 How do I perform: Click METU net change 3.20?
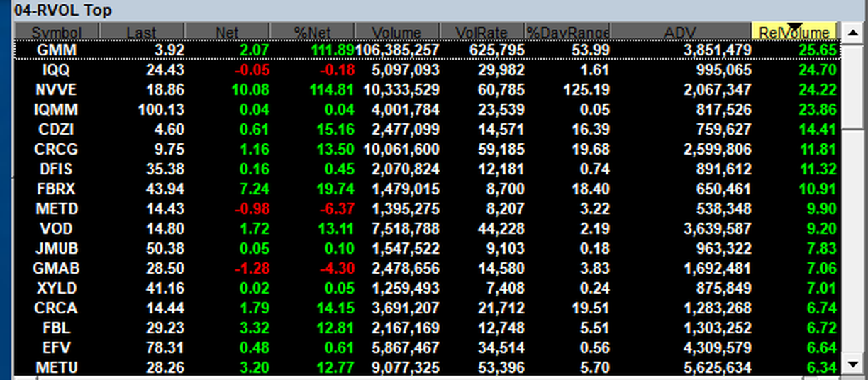[x=255, y=368]
